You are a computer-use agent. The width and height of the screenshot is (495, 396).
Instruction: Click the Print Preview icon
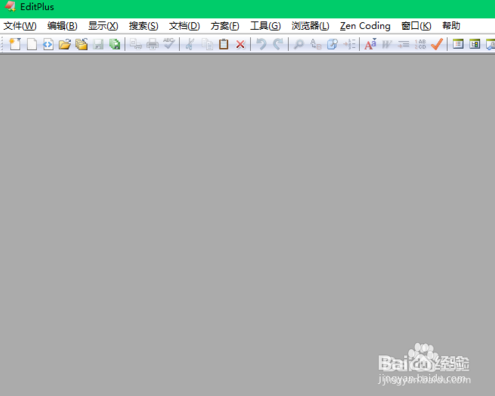(136, 44)
